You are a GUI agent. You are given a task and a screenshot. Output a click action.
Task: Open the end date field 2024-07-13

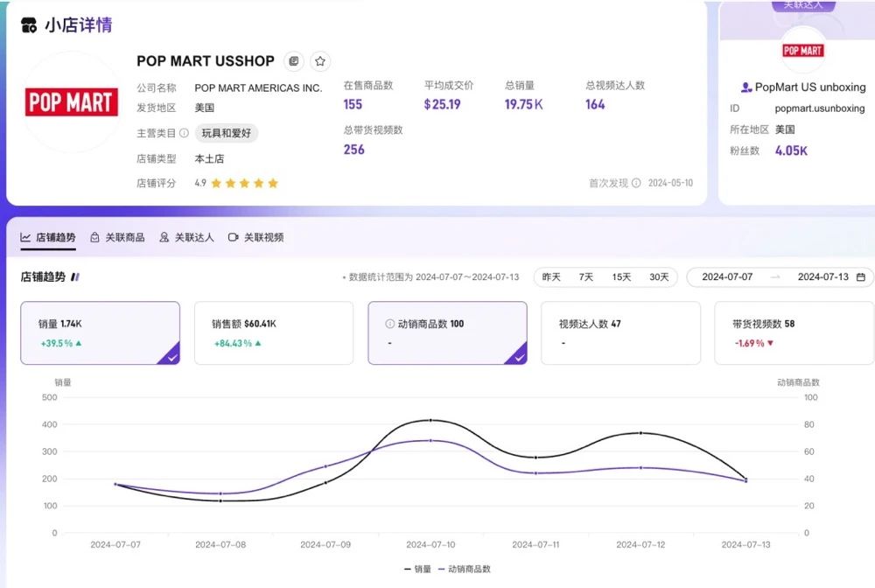822,277
